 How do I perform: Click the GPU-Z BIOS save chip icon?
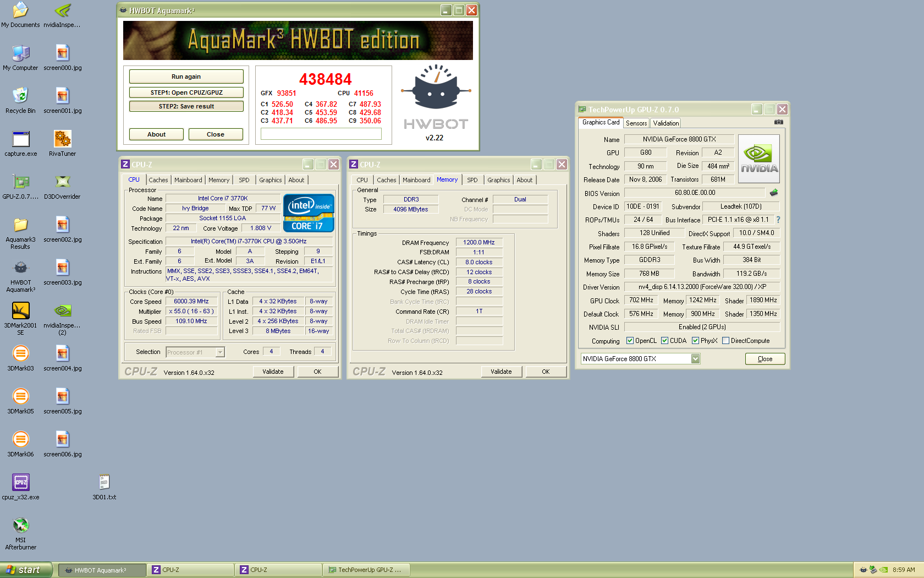(x=774, y=193)
